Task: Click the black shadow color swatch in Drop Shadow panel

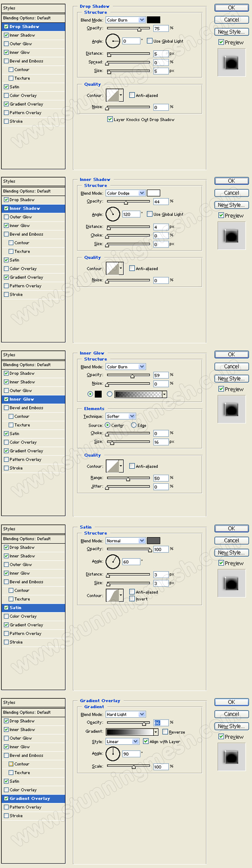Action: point(153,20)
